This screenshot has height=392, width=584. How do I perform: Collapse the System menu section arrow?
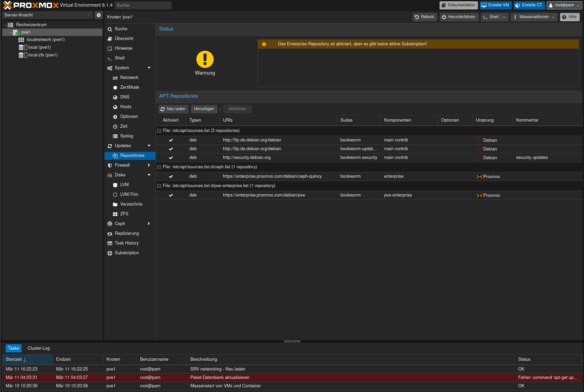[149, 68]
